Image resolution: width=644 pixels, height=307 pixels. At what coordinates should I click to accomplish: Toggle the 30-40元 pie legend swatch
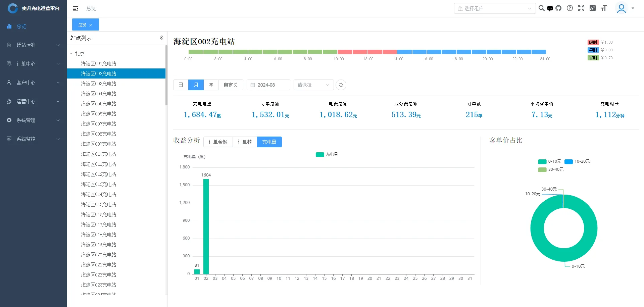click(x=542, y=169)
